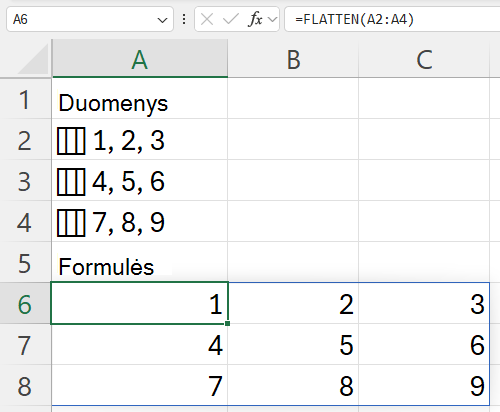Expand the Name Box dropdown arrow
This screenshot has height=412, width=500.
tap(162, 20)
